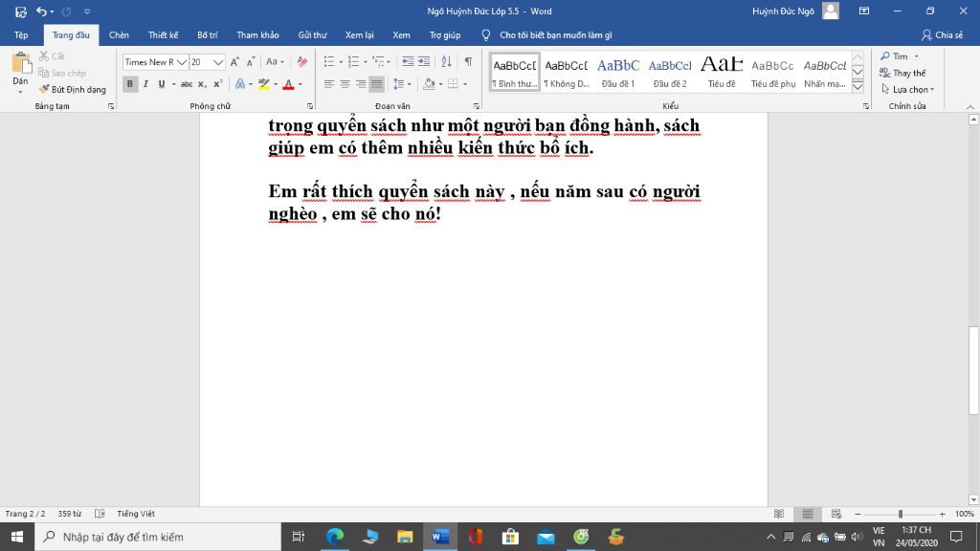Image resolution: width=980 pixels, height=551 pixels.
Task: Open the ribbon display options icon
Action: pos(864,11)
